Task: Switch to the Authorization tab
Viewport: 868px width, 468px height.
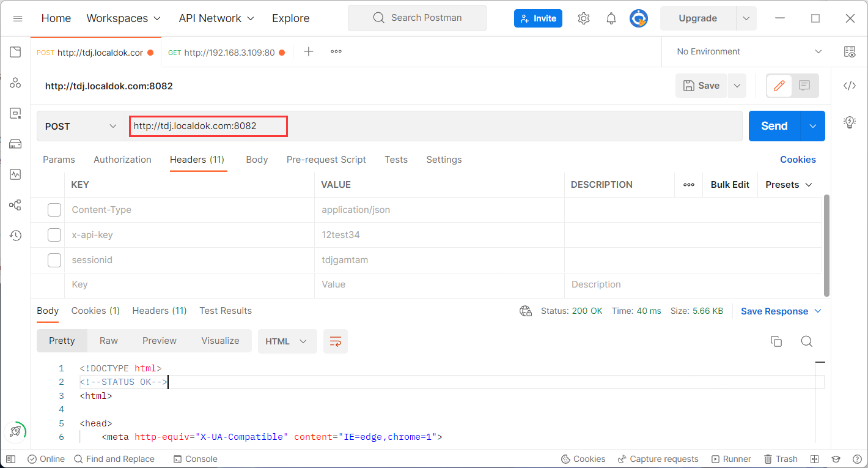Action: [122, 160]
